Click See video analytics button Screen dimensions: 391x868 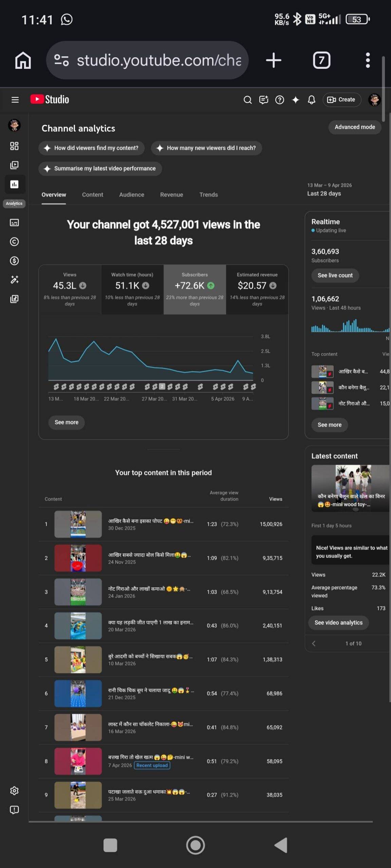point(338,623)
